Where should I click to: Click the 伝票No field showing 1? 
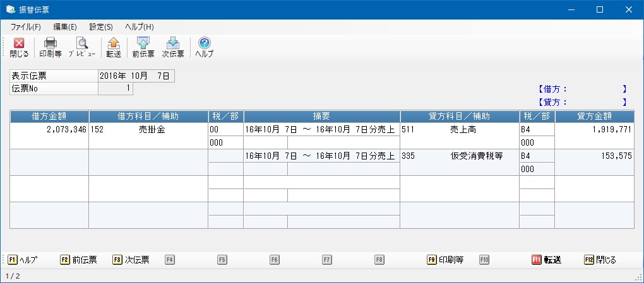coord(115,89)
